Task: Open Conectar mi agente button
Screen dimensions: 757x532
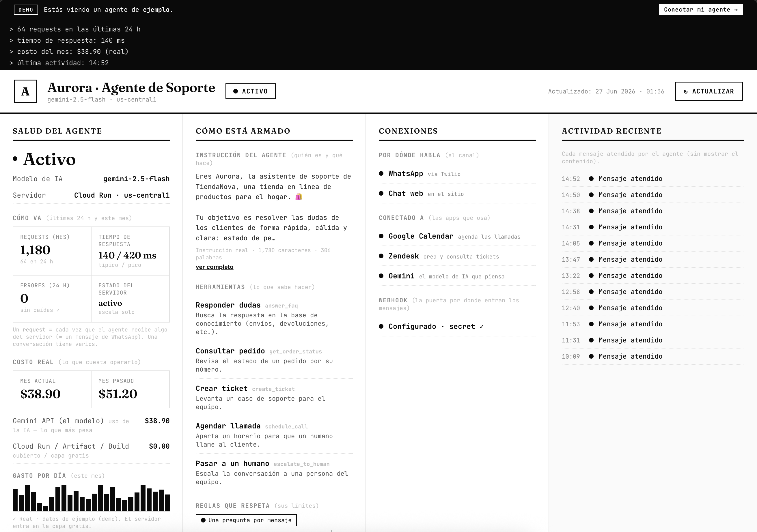Action: [701, 10]
